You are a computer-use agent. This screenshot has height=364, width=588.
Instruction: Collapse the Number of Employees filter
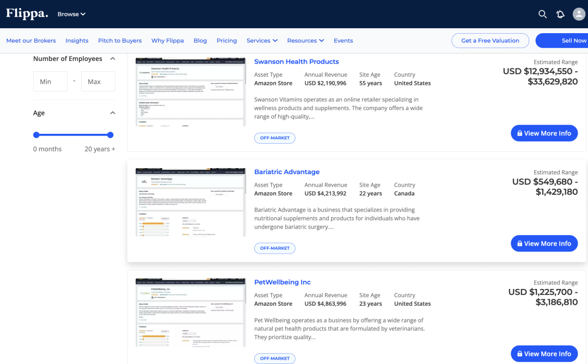[x=113, y=58]
